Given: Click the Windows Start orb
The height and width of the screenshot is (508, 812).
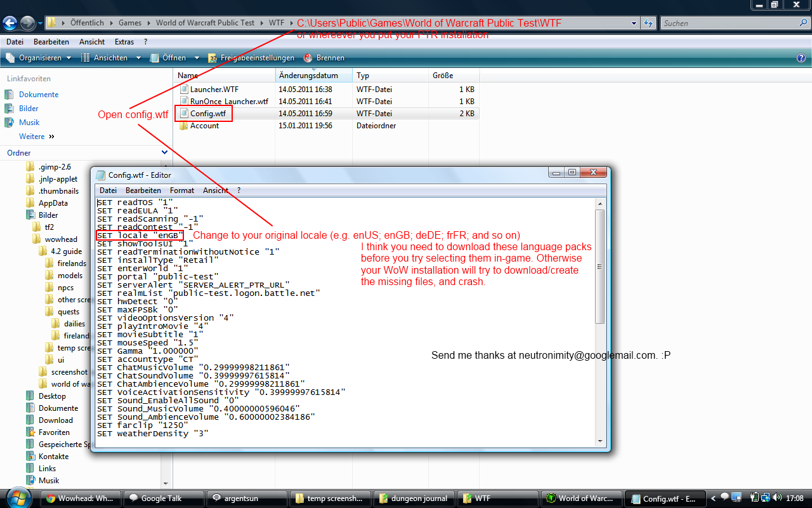Looking at the screenshot, I should click(x=17, y=497).
